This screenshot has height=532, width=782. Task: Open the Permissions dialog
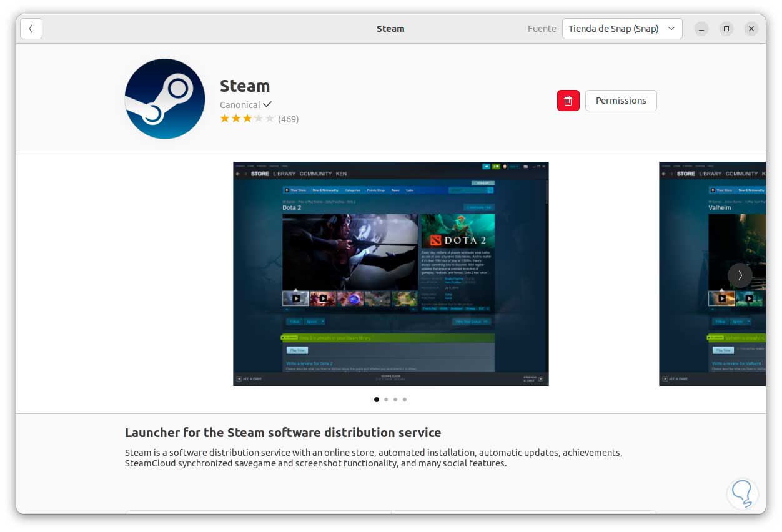(x=621, y=101)
